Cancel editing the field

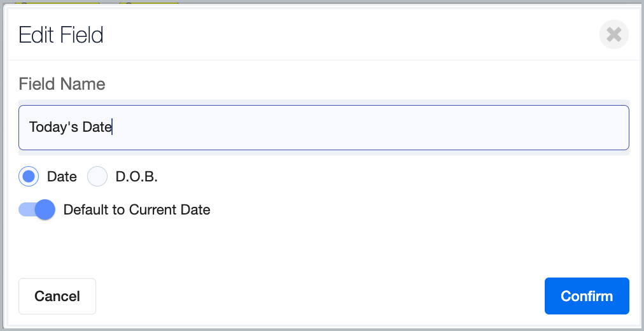(x=57, y=296)
